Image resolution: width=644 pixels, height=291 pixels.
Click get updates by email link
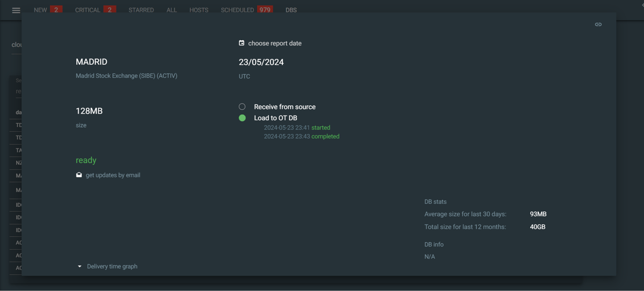(113, 175)
